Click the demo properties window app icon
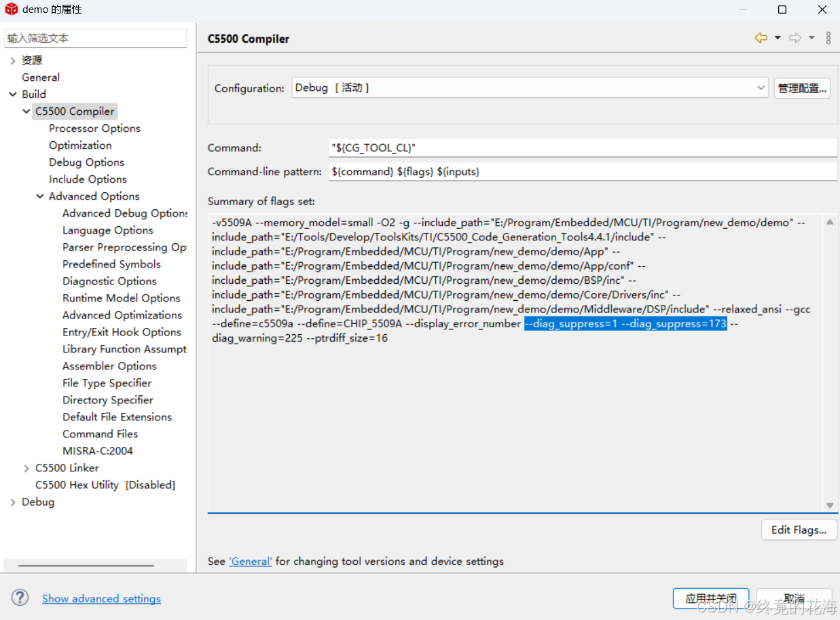Image resolution: width=840 pixels, height=620 pixels. 11,10
